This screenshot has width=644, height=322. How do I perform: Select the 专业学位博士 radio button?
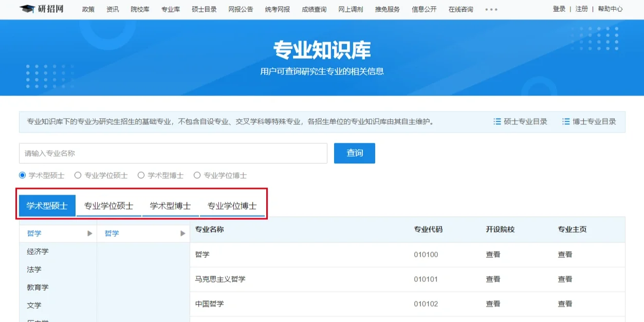pyautogui.click(x=196, y=175)
